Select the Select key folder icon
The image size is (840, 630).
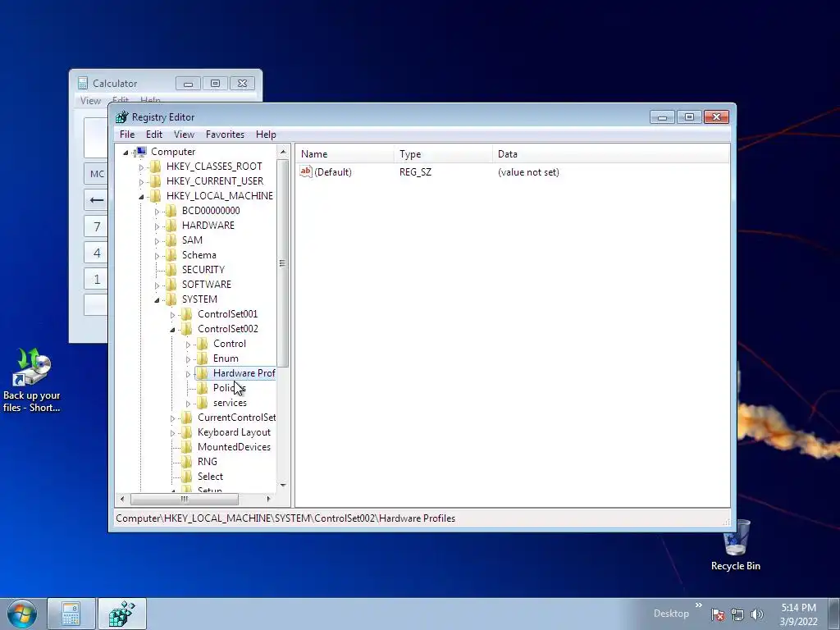click(186, 477)
